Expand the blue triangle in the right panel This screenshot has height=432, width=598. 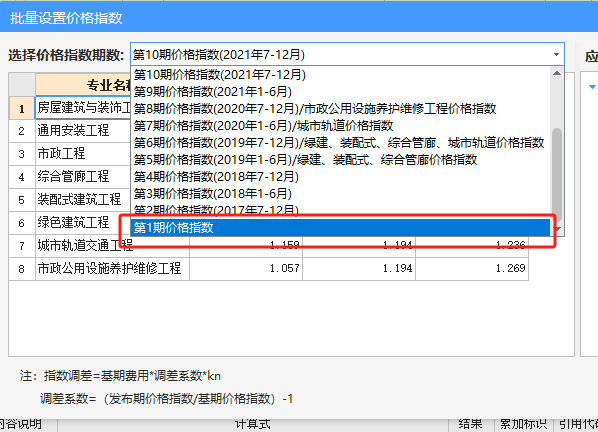click(592, 87)
